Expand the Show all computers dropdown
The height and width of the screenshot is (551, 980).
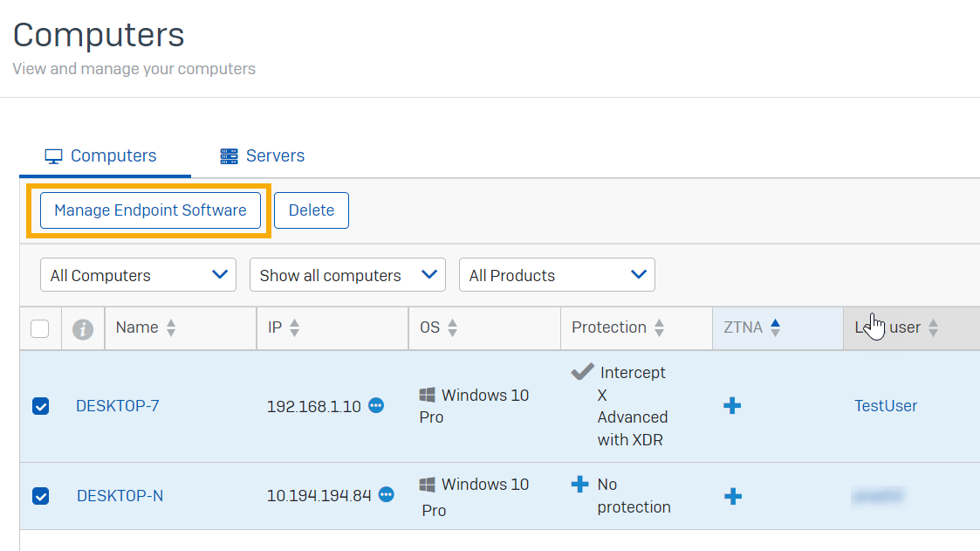(x=347, y=275)
